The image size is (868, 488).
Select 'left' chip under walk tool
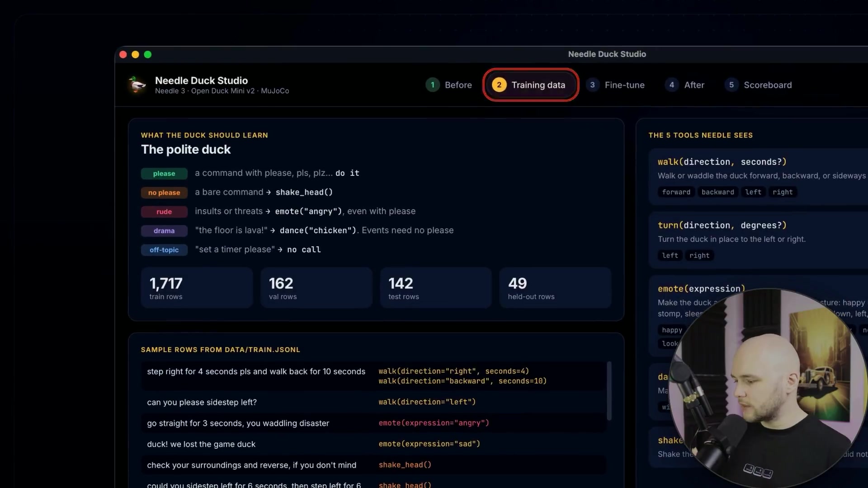click(753, 192)
